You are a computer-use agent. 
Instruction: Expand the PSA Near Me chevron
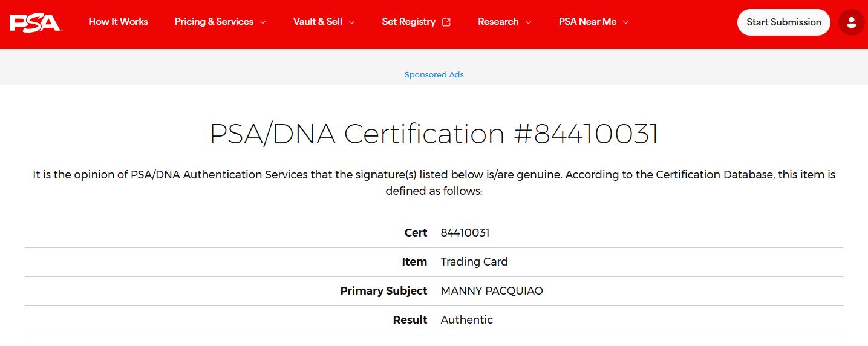(x=625, y=22)
